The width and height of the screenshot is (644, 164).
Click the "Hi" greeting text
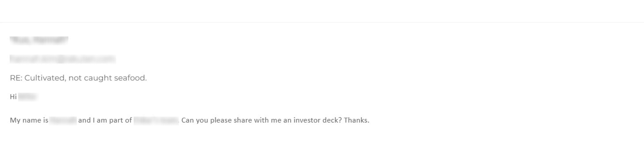13,97
